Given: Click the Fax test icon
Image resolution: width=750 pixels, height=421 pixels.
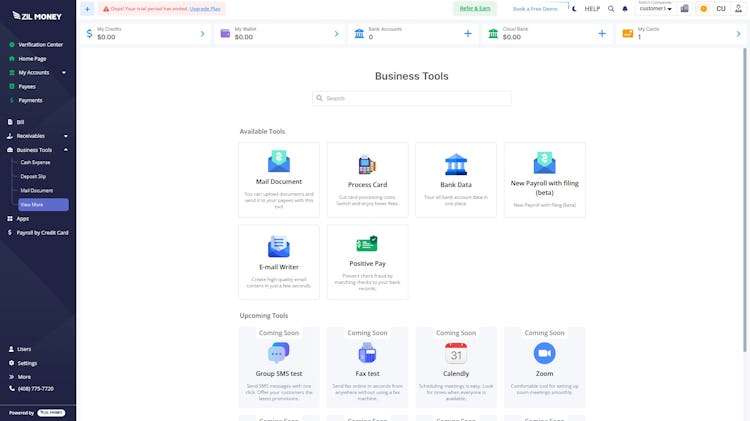Looking at the screenshot, I should click(367, 353).
